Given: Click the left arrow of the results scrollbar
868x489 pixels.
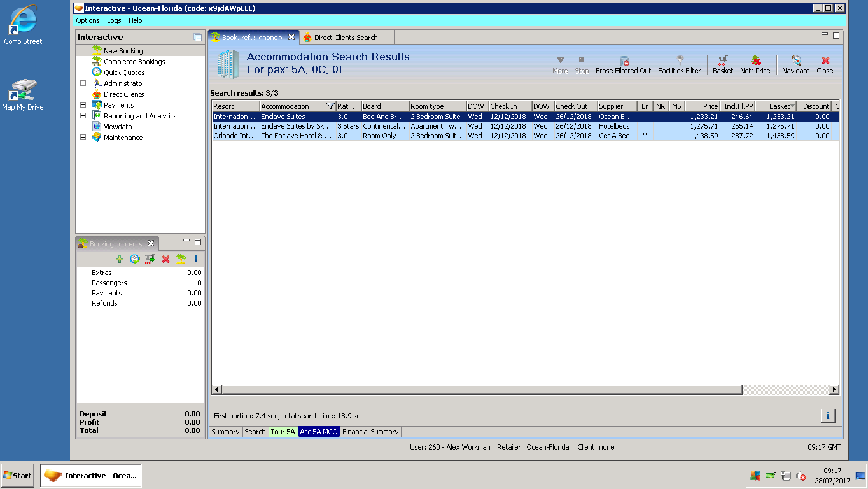Looking at the screenshot, I should (217, 389).
